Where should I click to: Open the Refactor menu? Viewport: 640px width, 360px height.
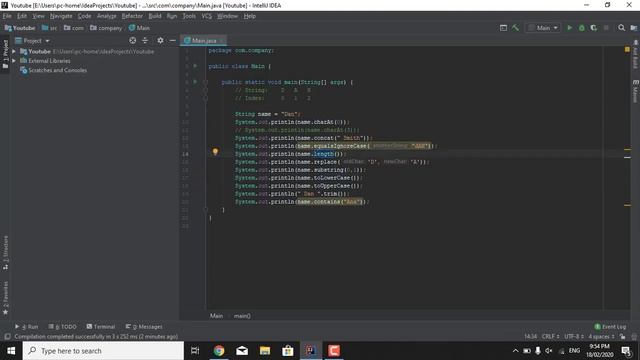pyautogui.click(x=132, y=16)
